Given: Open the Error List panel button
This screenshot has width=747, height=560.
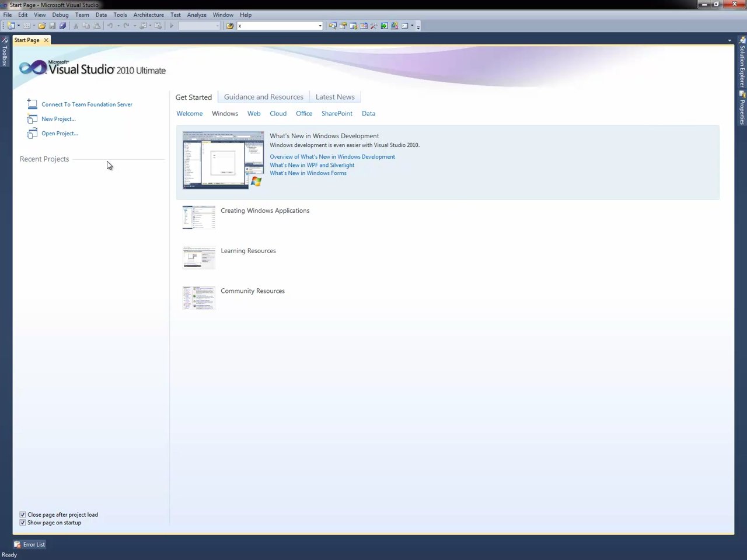Looking at the screenshot, I should click(x=30, y=544).
